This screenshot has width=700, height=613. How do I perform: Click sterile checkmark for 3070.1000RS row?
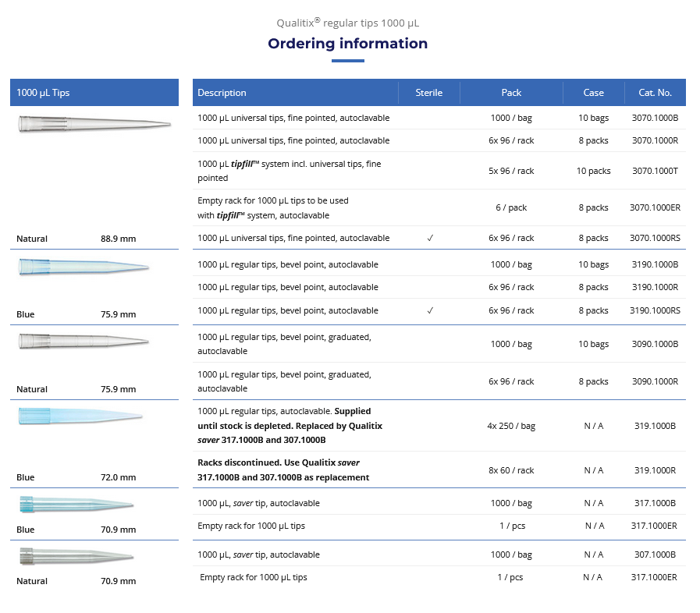pyautogui.click(x=429, y=238)
